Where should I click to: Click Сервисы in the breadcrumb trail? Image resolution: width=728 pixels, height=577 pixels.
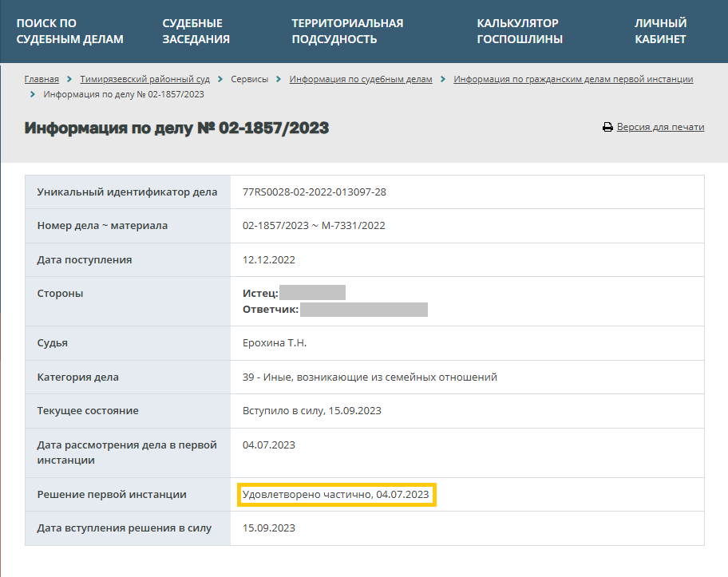coord(249,79)
